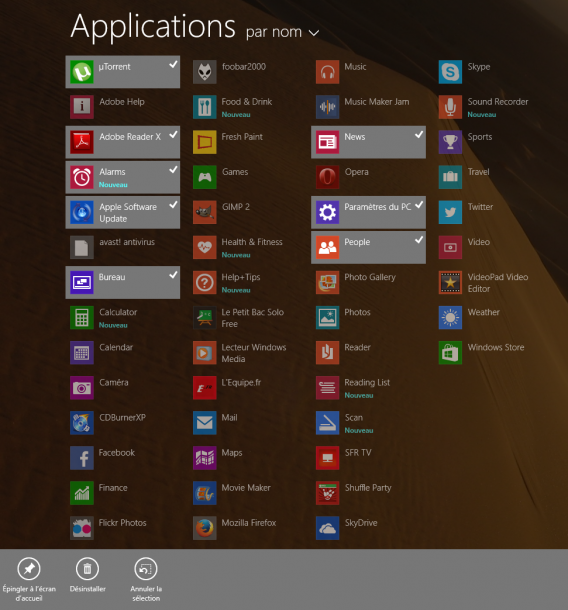Click the Help+Tips question mark icon
This screenshot has height=610, width=568.
click(205, 282)
